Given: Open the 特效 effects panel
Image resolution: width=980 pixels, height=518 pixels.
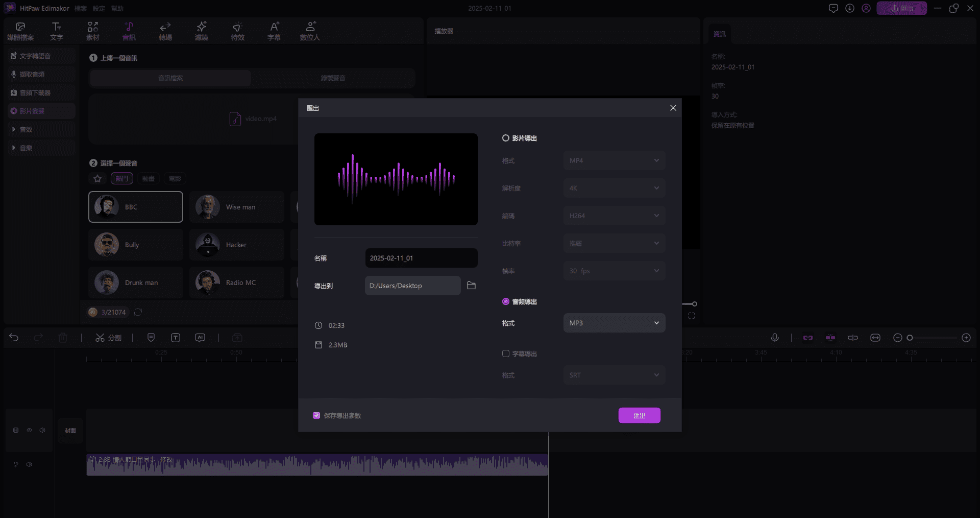Looking at the screenshot, I should coord(238,31).
